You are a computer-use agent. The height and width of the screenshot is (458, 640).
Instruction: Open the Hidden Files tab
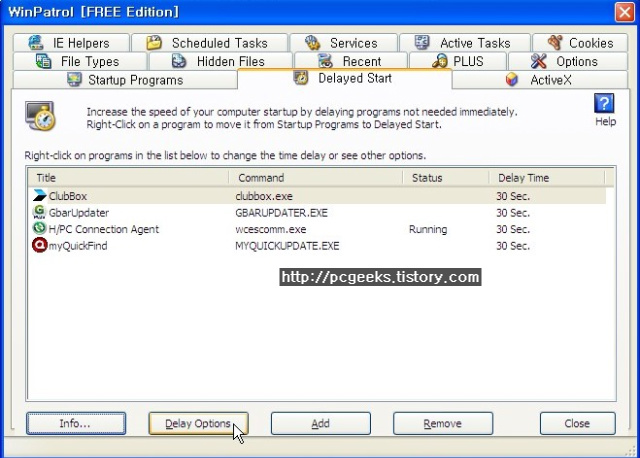pos(221,61)
